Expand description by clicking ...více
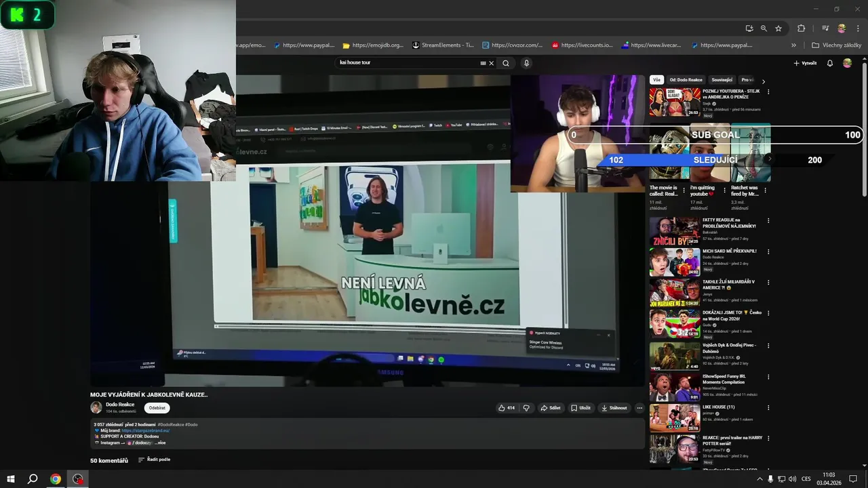868x488 pixels. point(160,443)
